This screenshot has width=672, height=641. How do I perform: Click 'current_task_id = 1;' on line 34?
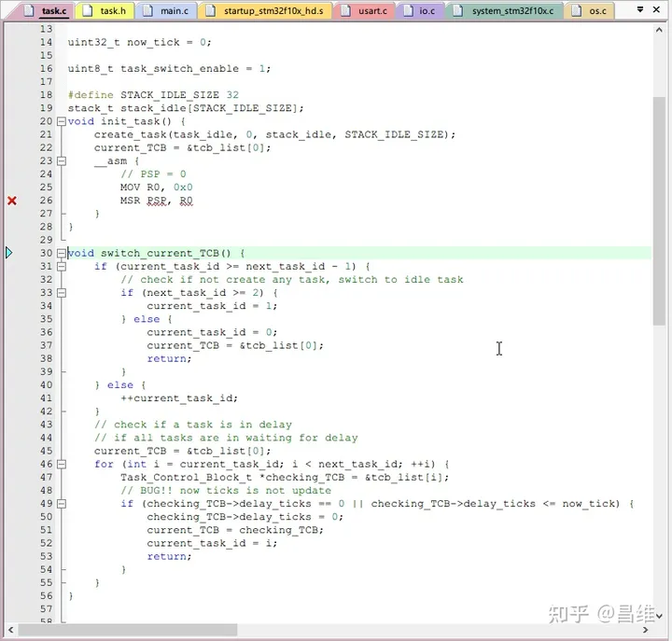[212, 306]
